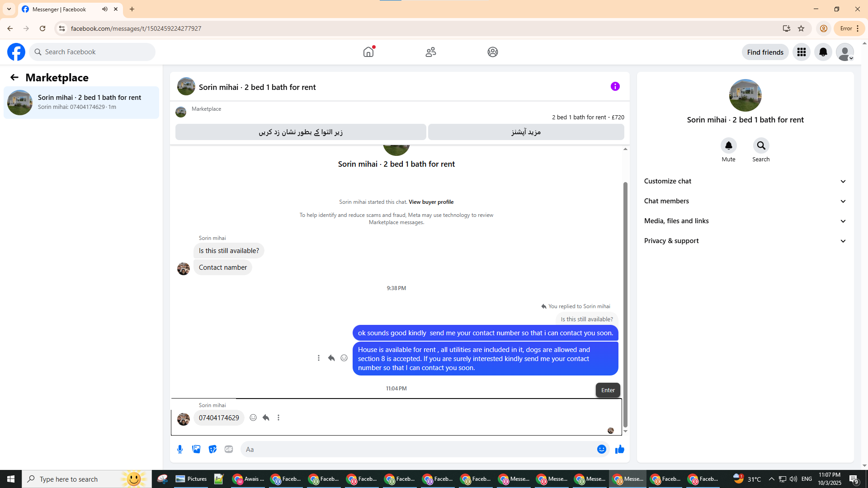Viewport: 868px width, 488px height.
Task: Choose a sticker from the sticker icon
Action: coord(212,449)
